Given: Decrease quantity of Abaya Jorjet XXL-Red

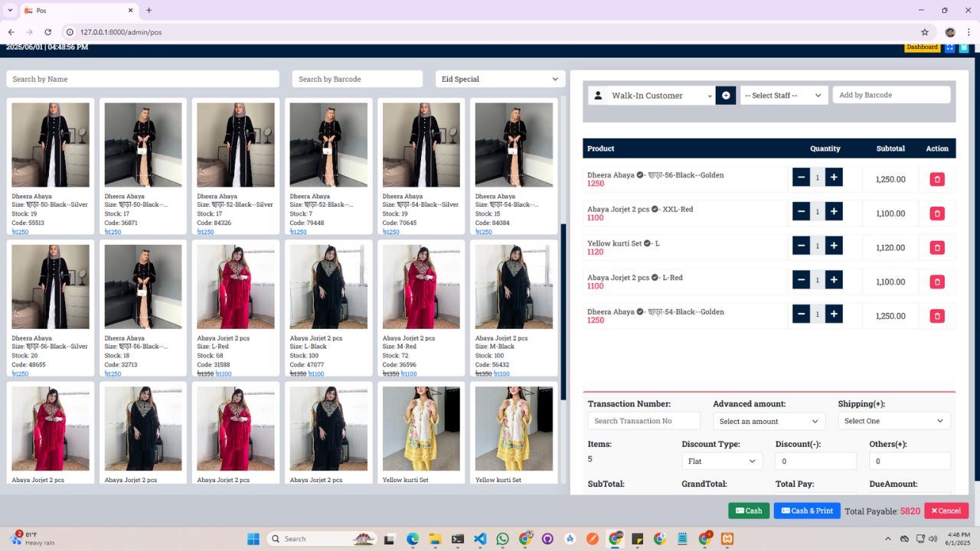Looking at the screenshot, I should click(x=801, y=212).
